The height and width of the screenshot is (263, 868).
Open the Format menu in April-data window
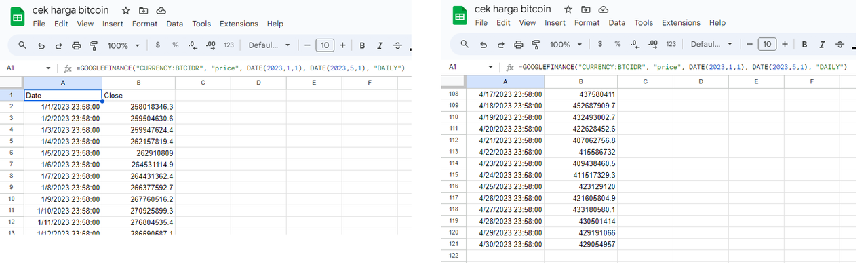(x=587, y=22)
